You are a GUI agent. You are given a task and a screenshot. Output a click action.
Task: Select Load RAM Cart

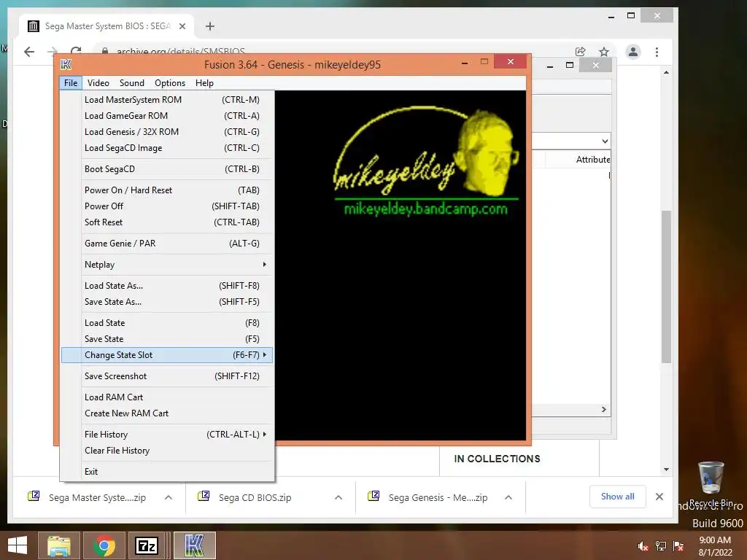(167, 397)
